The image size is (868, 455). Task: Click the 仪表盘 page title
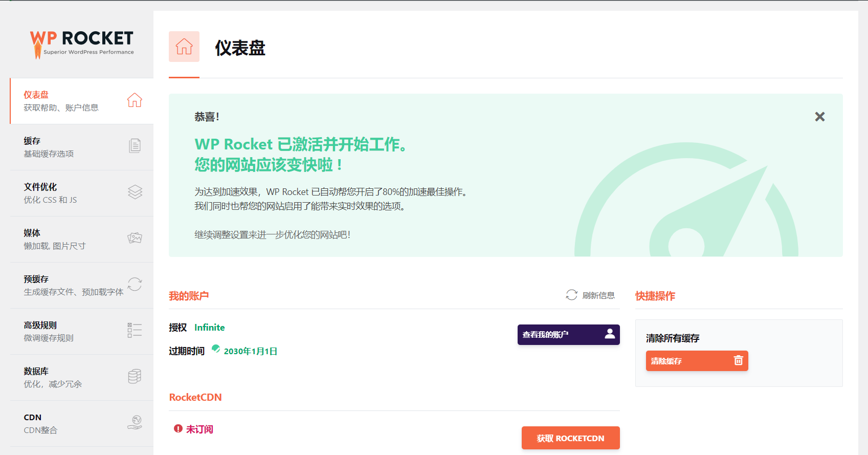tap(240, 48)
